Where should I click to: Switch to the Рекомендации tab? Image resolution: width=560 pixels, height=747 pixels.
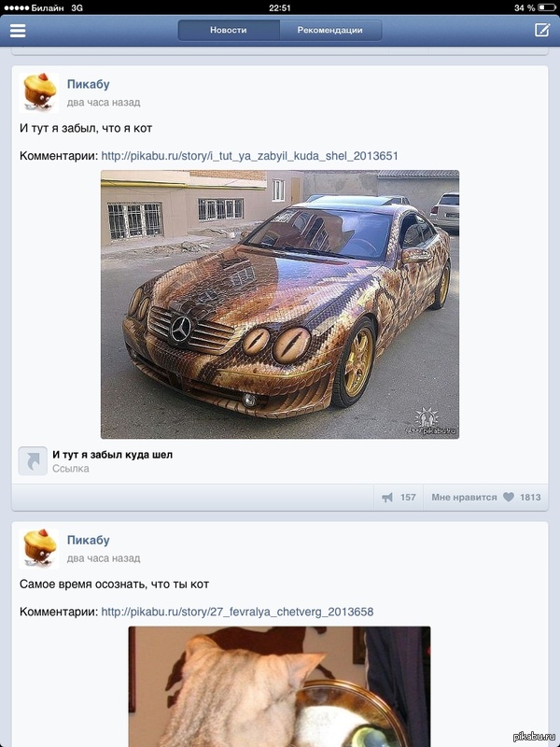pos(330,30)
